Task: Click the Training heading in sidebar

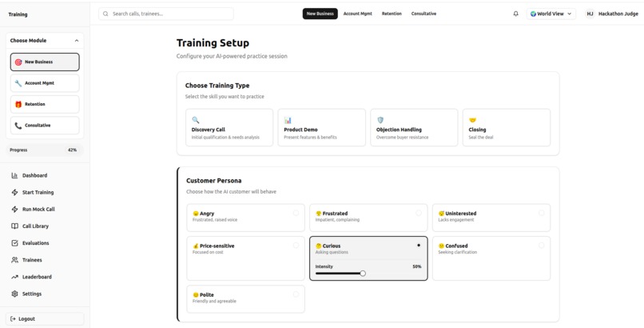Action: [18, 14]
